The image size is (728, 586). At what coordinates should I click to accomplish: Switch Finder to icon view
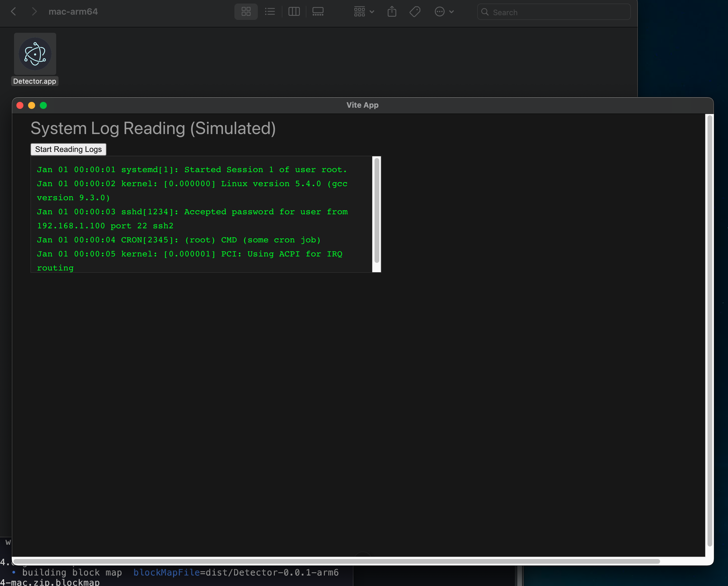246,12
